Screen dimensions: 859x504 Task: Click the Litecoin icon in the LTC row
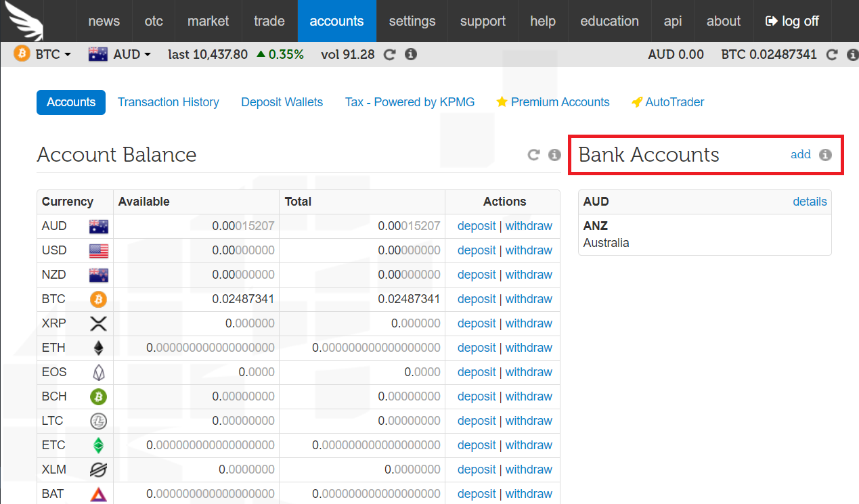pyautogui.click(x=98, y=421)
